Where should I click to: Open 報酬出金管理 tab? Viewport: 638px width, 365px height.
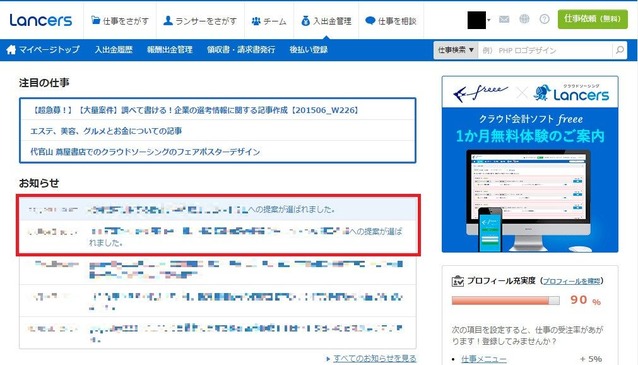pyautogui.click(x=169, y=50)
